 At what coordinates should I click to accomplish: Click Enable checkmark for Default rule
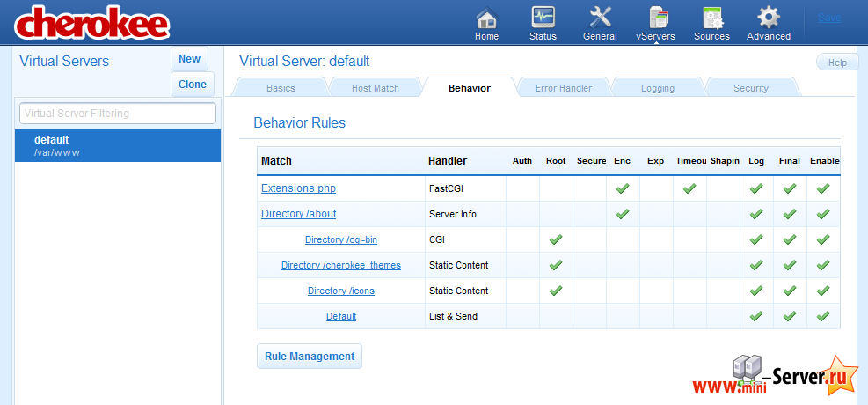click(x=823, y=316)
